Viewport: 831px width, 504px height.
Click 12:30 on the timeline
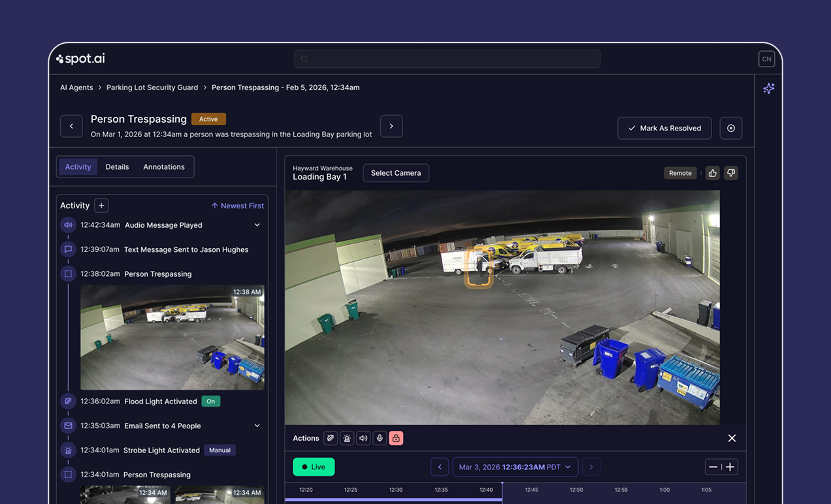(396, 490)
